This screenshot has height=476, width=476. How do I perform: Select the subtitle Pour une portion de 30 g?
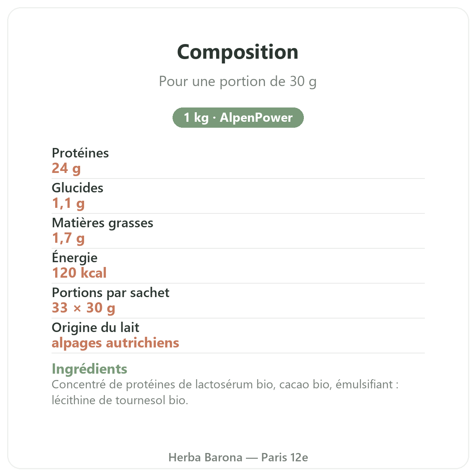pos(238,81)
